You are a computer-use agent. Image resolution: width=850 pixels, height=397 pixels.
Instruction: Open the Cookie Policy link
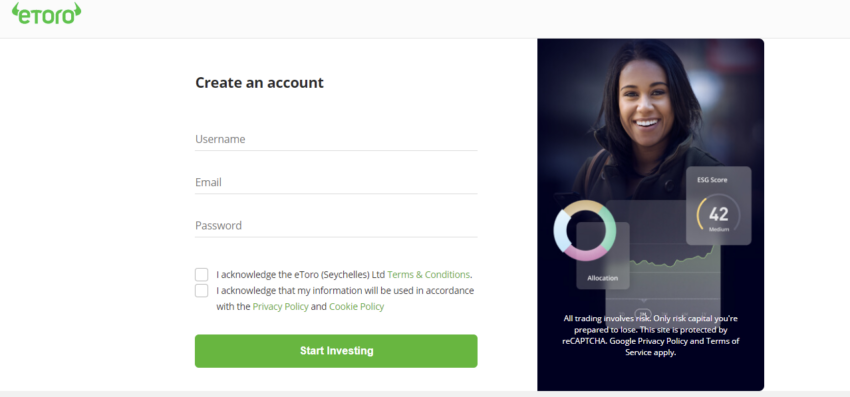pos(356,306)
